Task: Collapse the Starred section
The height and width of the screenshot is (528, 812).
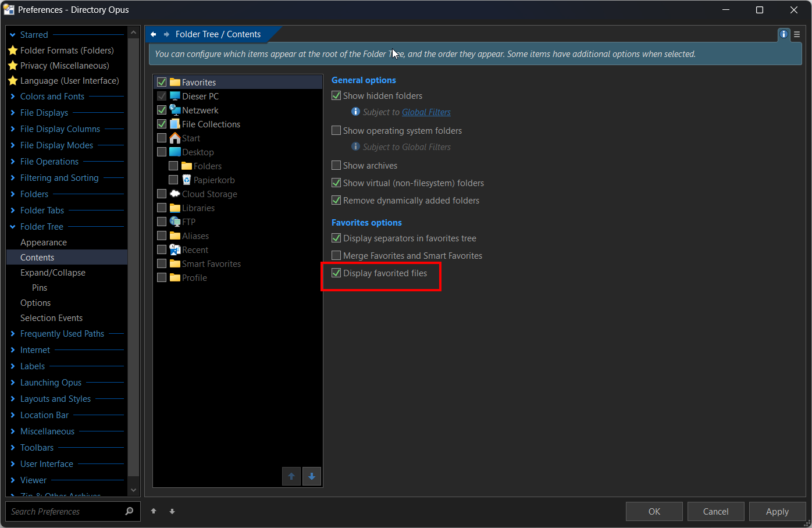Action: [13, 35]
